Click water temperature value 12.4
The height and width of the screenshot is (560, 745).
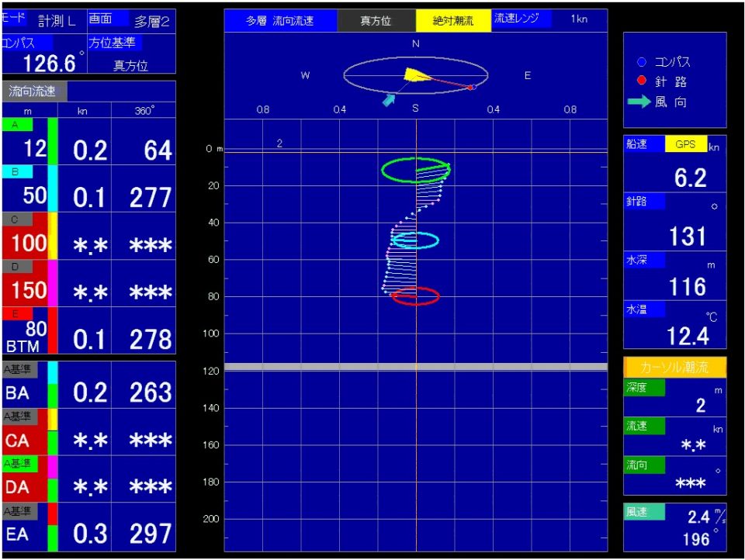pyautogui.click(x=688, y=337)
